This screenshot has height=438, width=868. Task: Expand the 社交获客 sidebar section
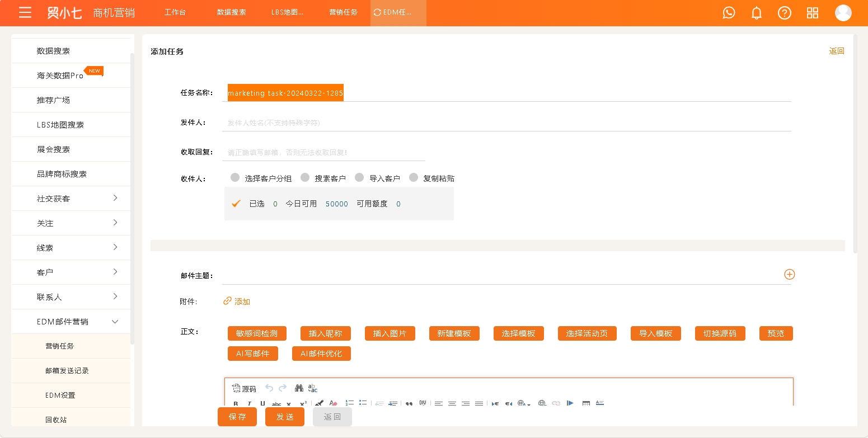click(115, 197)
